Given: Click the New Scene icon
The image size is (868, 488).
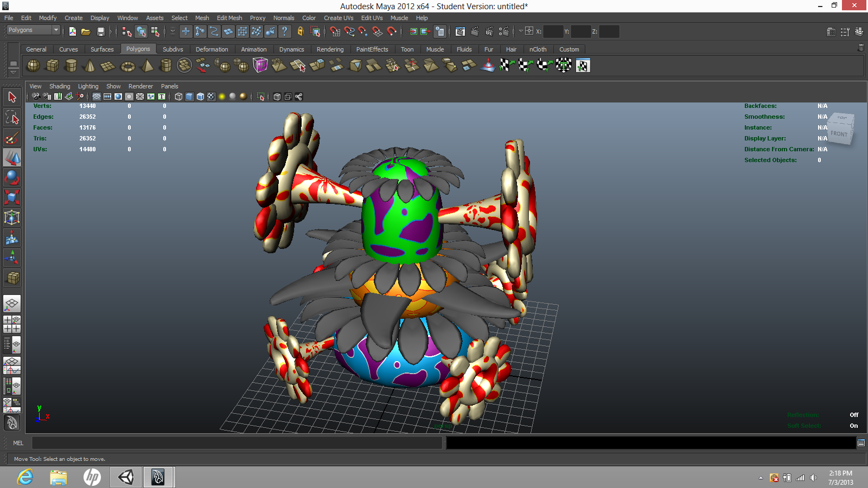Looking at the screenshot, I should (x=73, y=31).
